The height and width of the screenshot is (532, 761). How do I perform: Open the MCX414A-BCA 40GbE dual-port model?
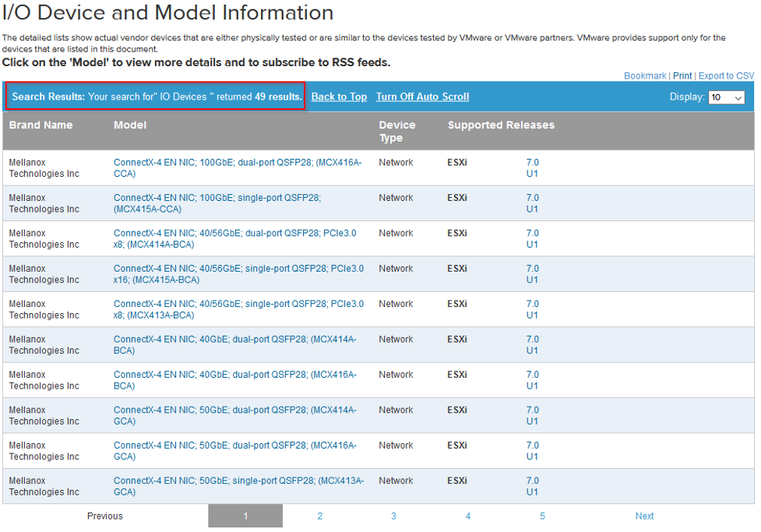point(235,345)
